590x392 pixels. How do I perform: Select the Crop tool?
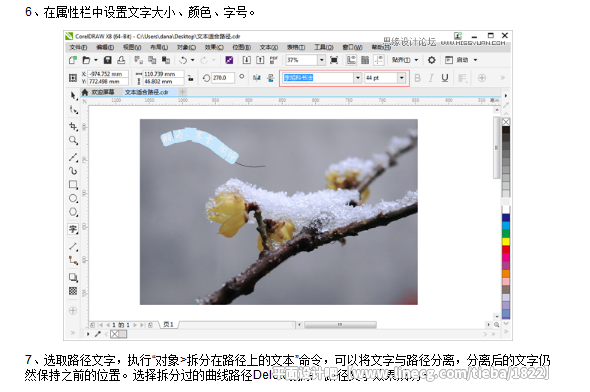73,126
